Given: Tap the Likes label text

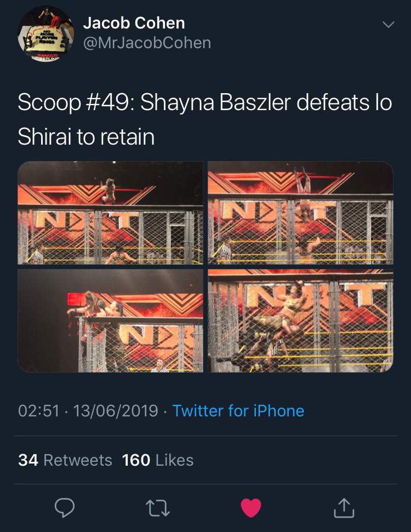Looking at the screenshot, I should pos(174,460).
